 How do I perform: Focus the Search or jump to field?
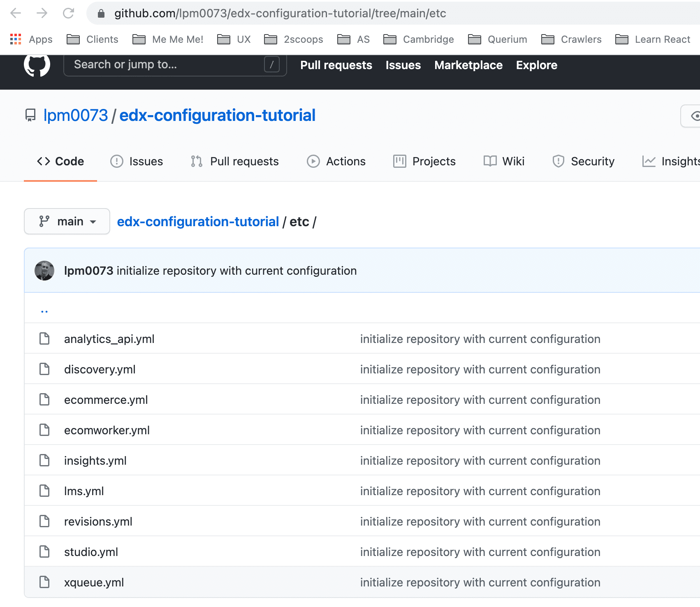point(175,65)
